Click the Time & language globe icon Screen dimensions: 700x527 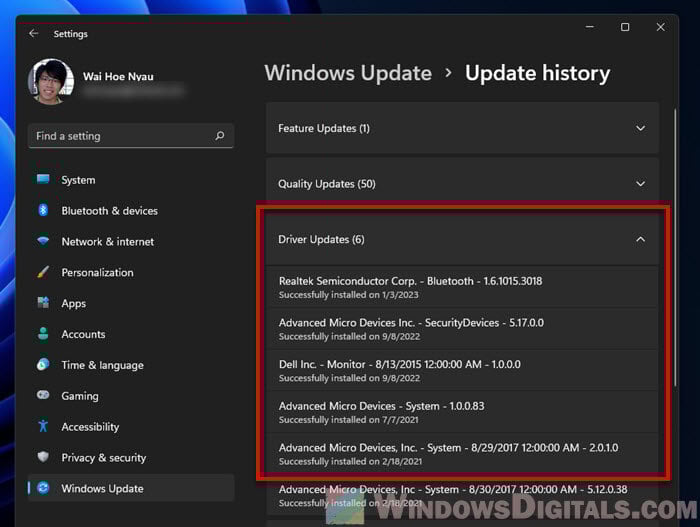(x=43, y=364)
